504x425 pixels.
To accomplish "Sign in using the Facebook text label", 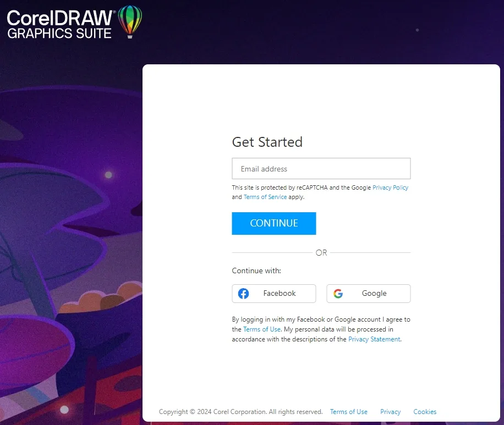I will 280,293.
